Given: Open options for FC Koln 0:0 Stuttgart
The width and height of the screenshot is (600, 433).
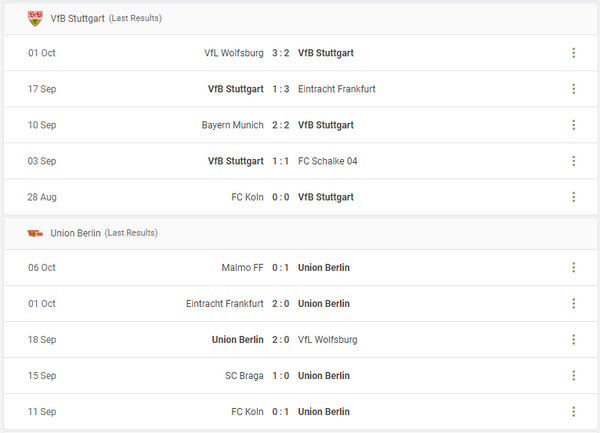Looking at the screenshot, I should pos(573,197).
